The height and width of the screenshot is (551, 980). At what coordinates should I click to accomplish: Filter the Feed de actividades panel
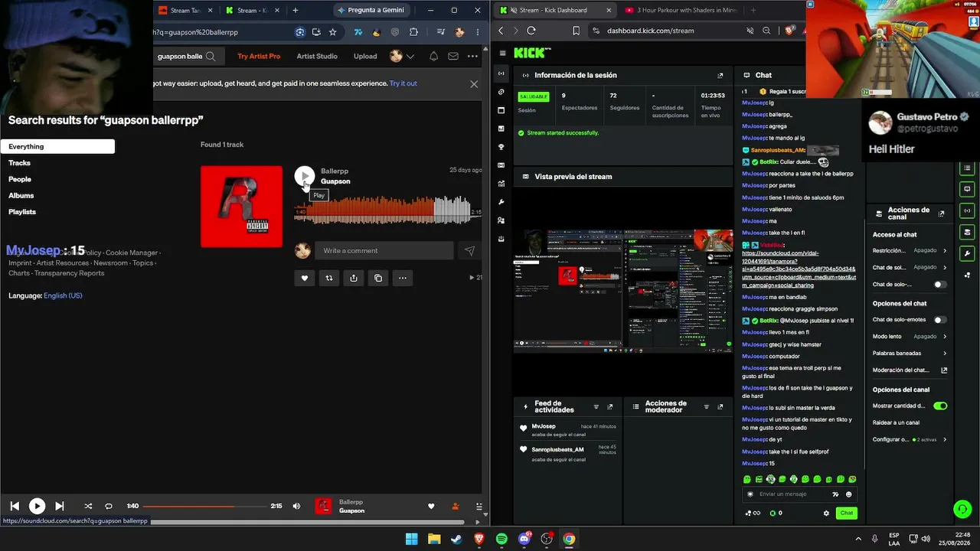(596, 407)
